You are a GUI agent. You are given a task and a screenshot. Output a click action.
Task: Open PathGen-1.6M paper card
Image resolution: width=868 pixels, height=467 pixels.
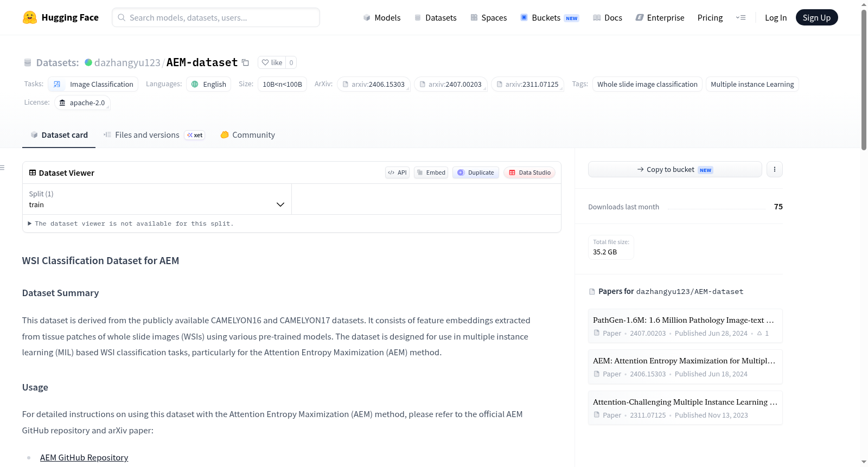(x=685, y=326)
